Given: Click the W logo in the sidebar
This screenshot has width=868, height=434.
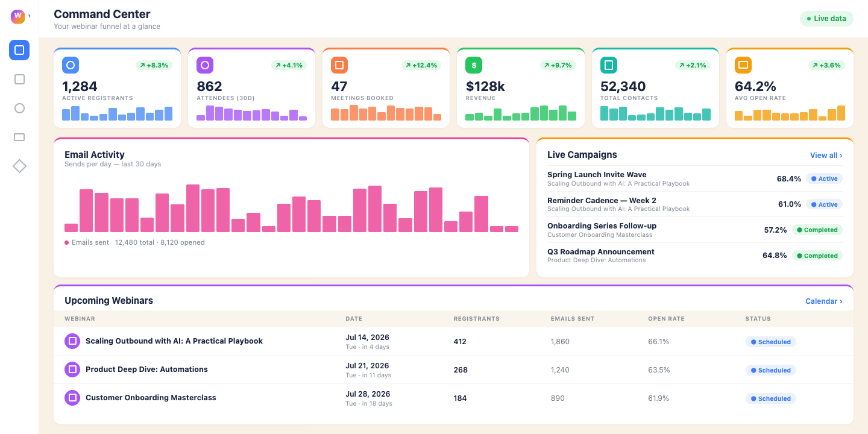Looking at the screenshot, I should coord(18,17).
